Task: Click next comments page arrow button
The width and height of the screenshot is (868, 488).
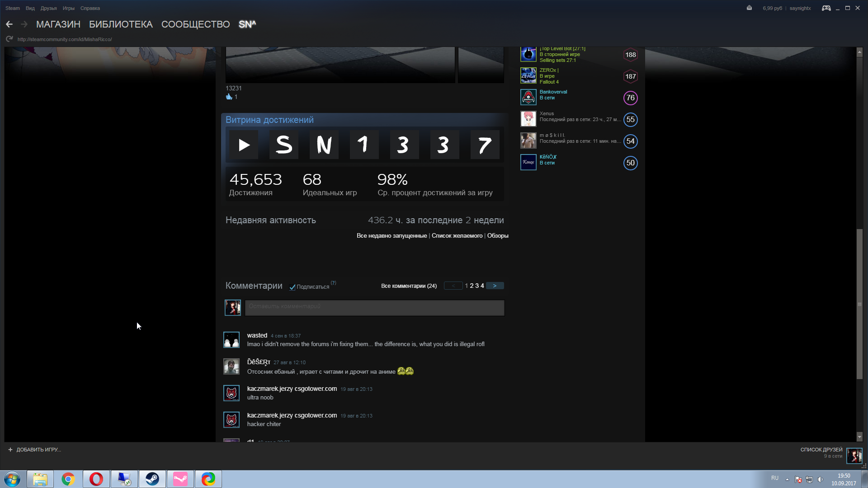Action: pos(495,286)
